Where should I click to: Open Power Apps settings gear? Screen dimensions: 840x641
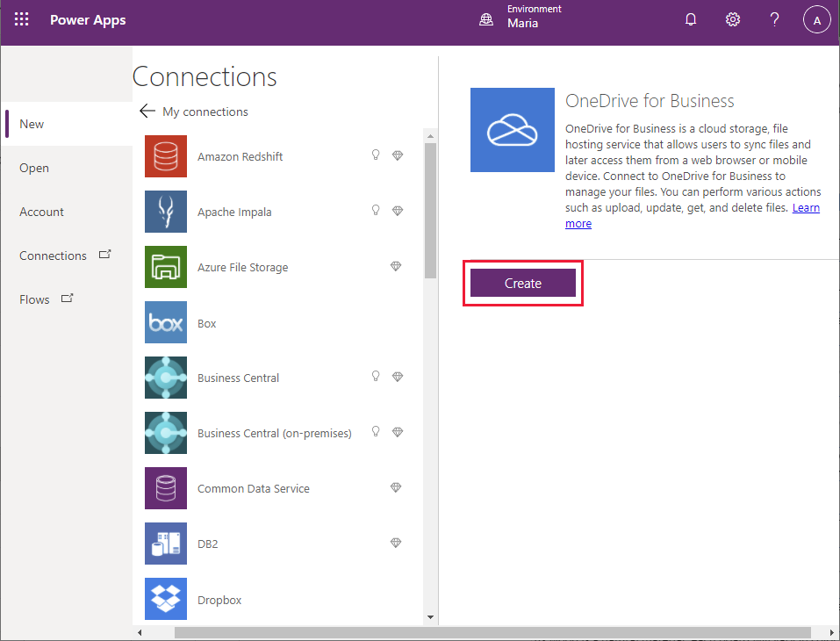point(733,18)
